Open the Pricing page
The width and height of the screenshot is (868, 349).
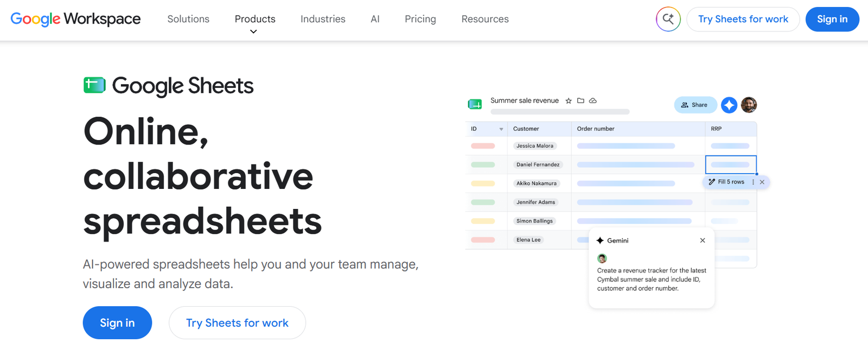(x=420, y=19)
